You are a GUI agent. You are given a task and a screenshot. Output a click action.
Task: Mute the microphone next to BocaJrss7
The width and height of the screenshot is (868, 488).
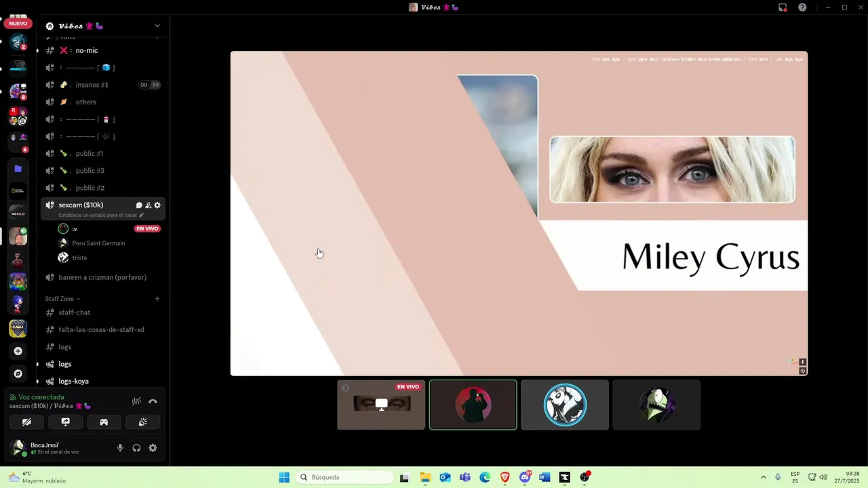click(120, 448)
